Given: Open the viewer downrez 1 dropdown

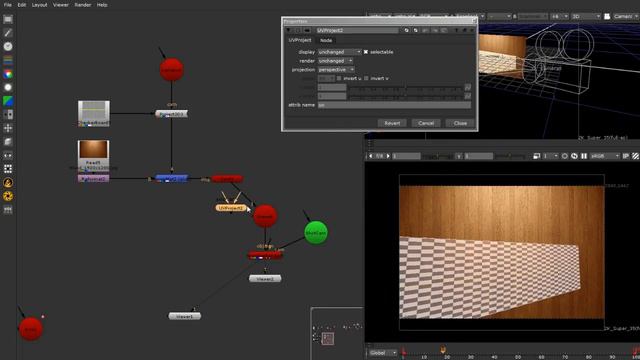Looking at the screenshot, I should point(551,156).
